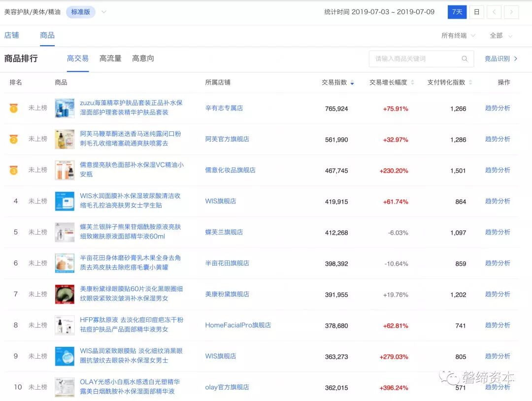Open the 竞品识别 link
Image resolution: width=532 pixels, height=401 pixels.
(x=501, y=59)
